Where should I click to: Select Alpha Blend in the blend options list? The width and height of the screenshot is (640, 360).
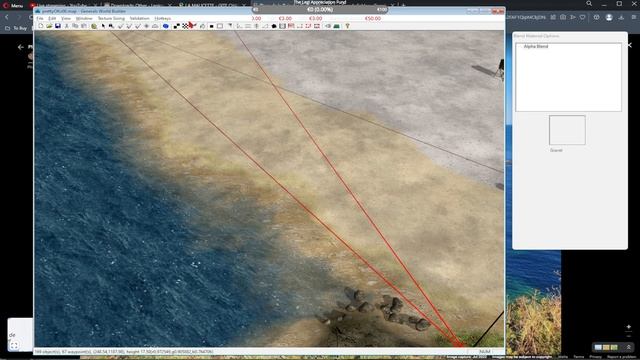536,47
